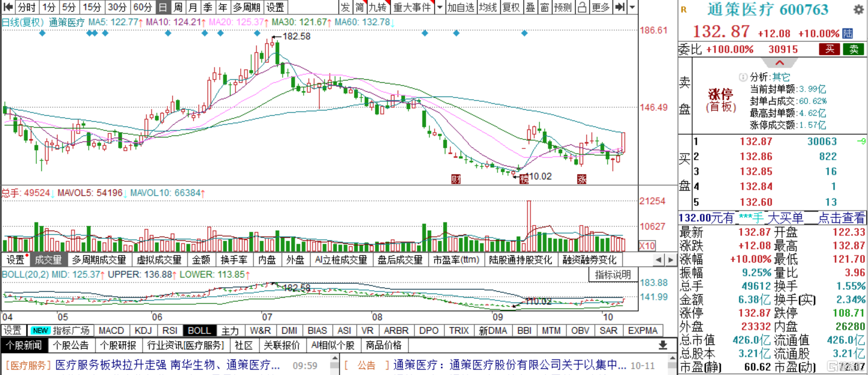Select the 15分 period
The image size is (868, 375).
92,7
